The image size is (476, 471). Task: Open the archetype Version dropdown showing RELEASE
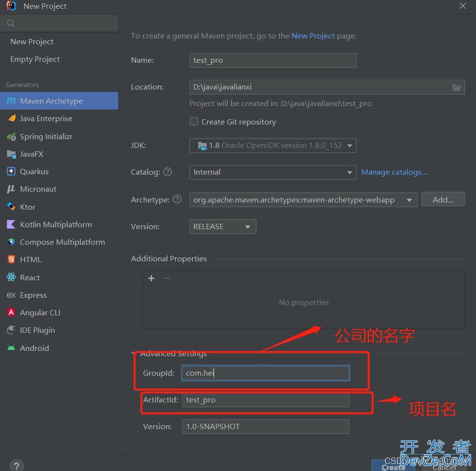point(222,227)
